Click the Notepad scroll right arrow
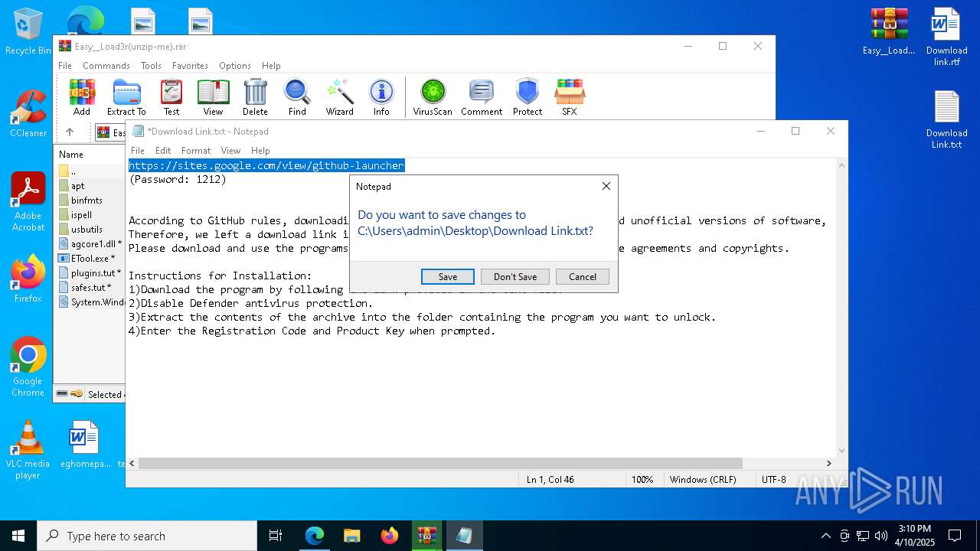This screenshot has width=980, height=551. (828, 463)
